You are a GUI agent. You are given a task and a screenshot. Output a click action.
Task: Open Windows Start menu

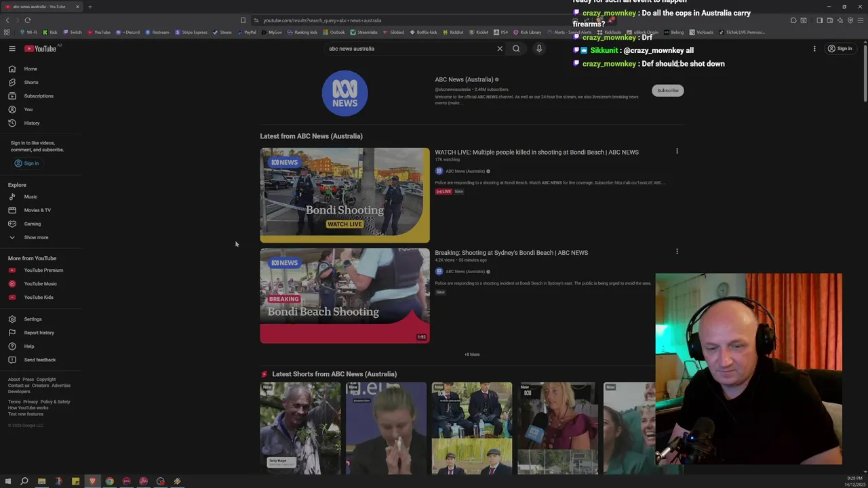(x=7, y=481)
